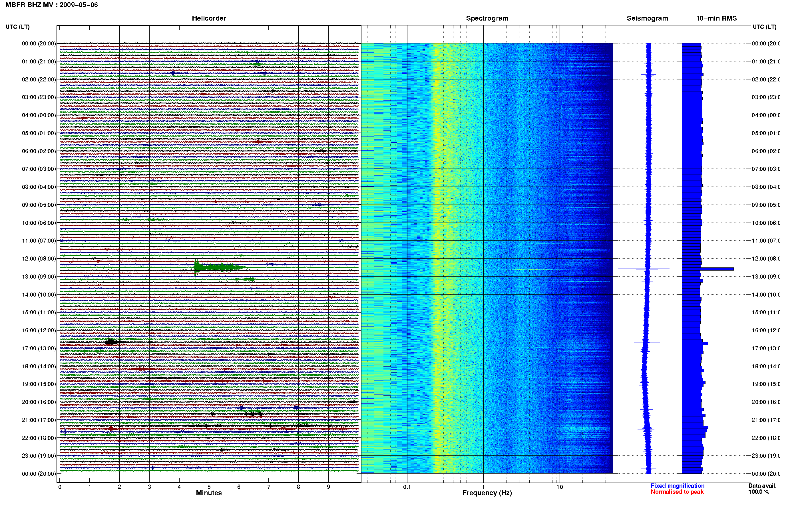Click the 'Frequency (Hz)' x-axis label
This screenshot has width=812, height=508.
click(x=487, y=493)
